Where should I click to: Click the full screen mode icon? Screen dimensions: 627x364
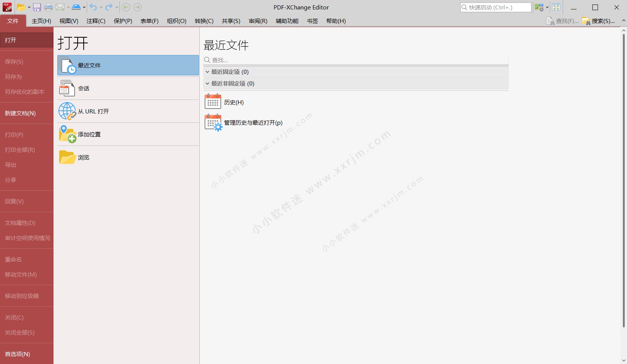tap(556, 7)
